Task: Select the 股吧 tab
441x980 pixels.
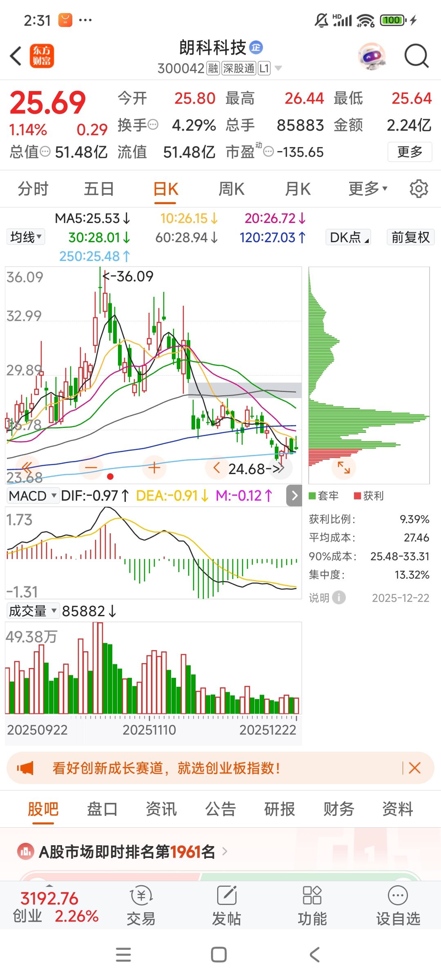Action: (x=43, y=809)
